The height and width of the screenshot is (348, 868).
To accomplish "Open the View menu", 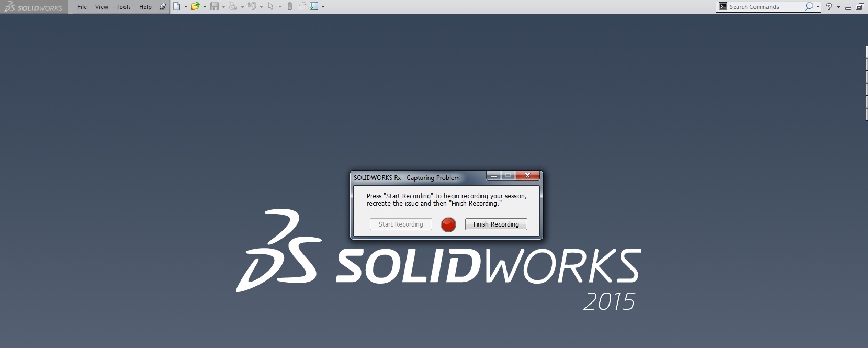I will [x=102, y=7].
